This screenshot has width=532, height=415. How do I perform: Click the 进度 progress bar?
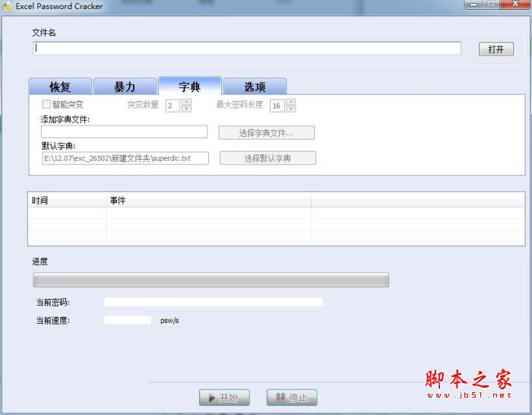click(x=211, y=280)
